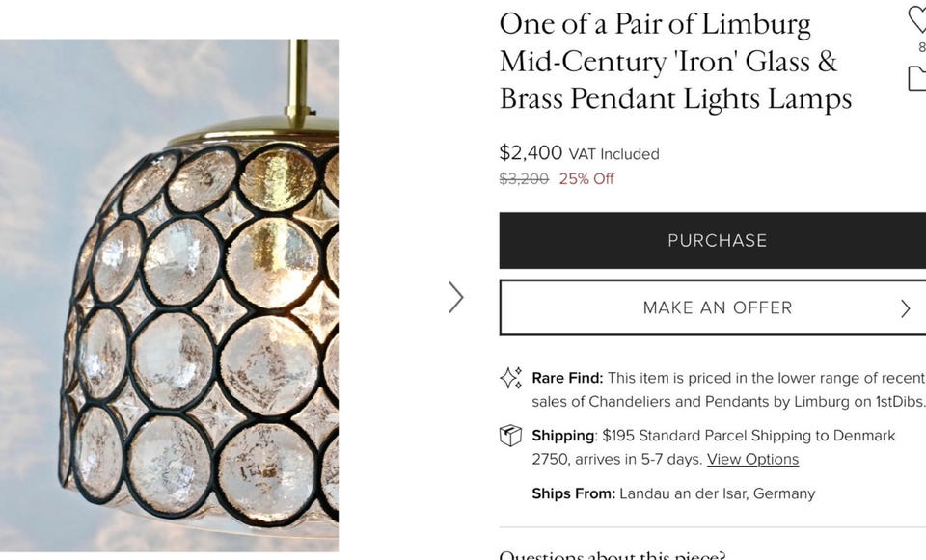Click the $2,400 sale price
Screen dimensions: 926x560
[531, 152]
